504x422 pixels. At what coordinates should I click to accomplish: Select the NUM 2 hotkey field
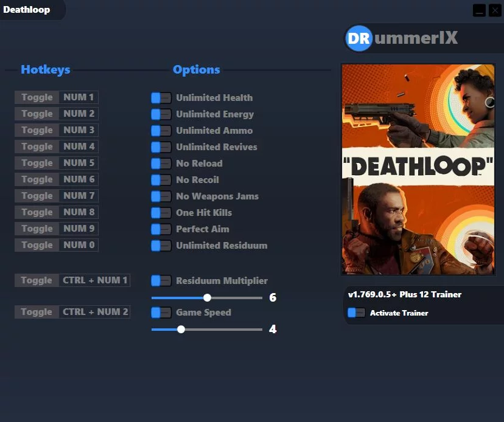[x=79, y=114]
